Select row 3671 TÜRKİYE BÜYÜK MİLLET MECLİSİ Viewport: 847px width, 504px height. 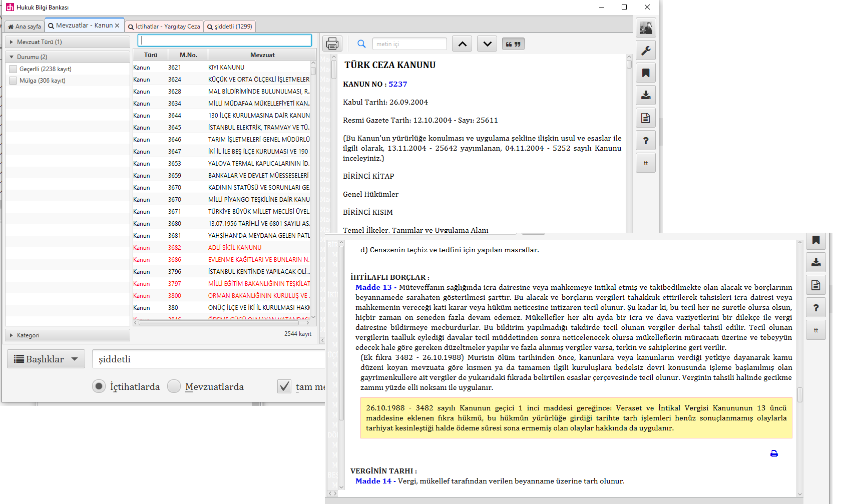click(221, 212)
